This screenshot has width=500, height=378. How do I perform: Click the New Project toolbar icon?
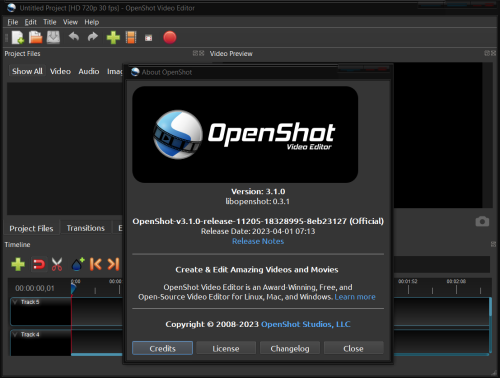pos(18,37)
